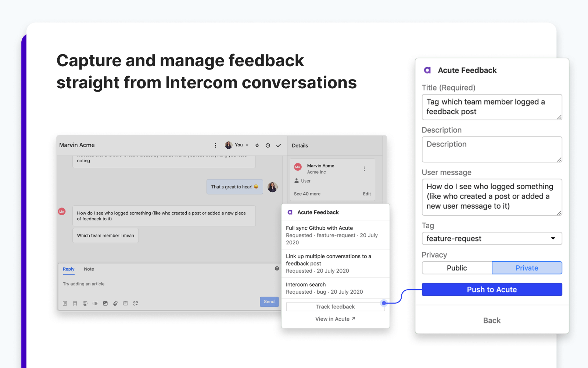Click See 40 more in the details card
588x368 pixels.
[307, 194]
